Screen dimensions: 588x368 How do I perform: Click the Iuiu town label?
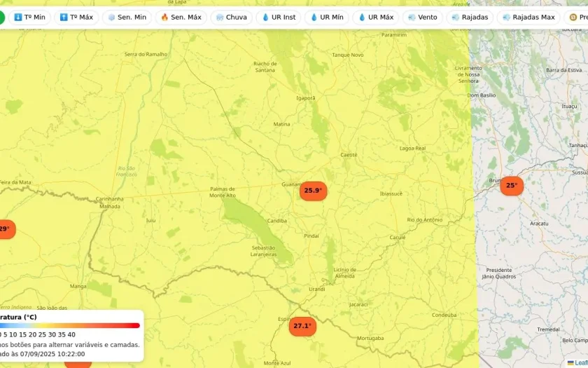150,220
